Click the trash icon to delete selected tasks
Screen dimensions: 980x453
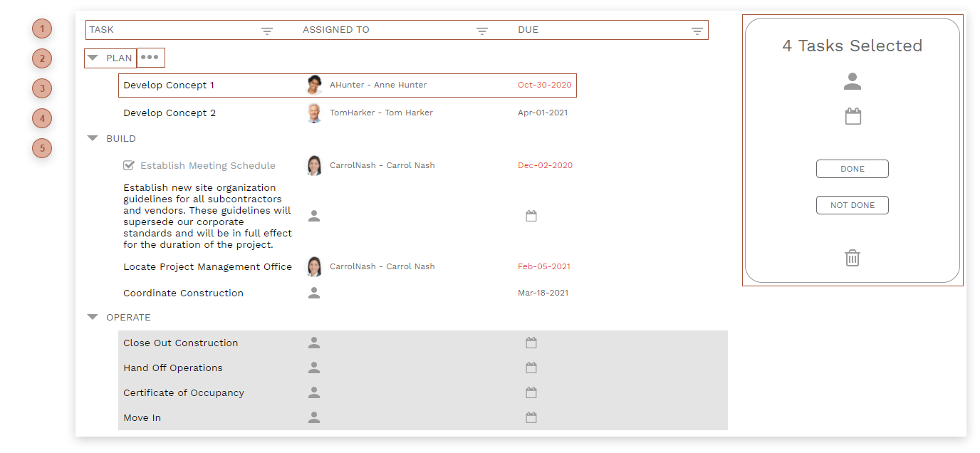click(852, 259)
